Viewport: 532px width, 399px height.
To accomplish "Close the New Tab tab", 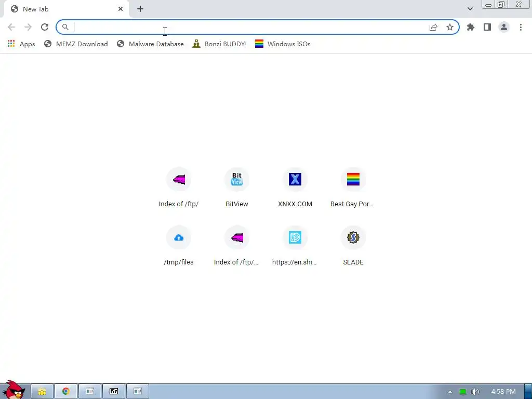I will point(121,9).
